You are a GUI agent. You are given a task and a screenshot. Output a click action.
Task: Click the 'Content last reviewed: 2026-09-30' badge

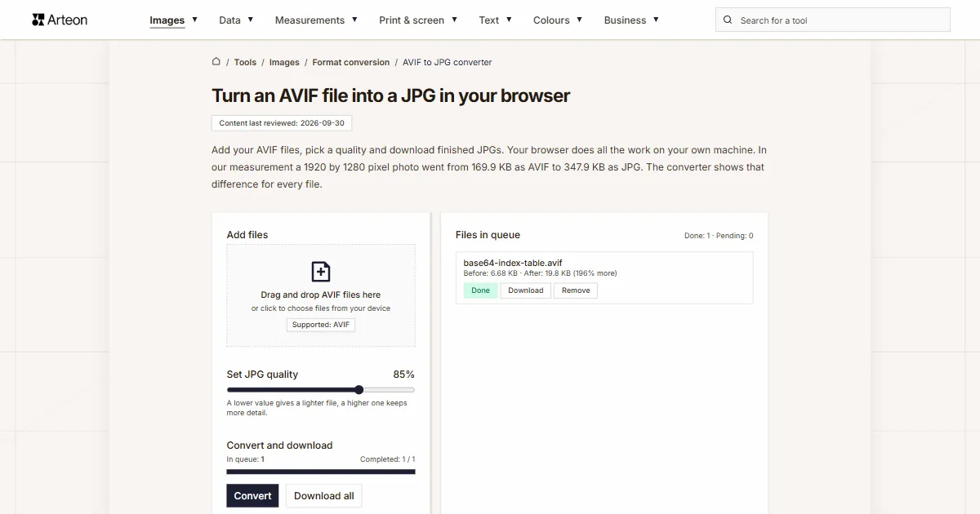pyautogui.click(x=282, y=123)
